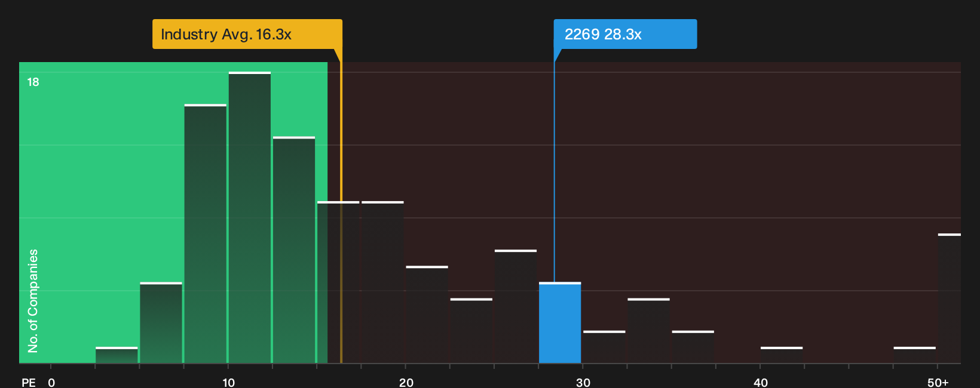980x388 pixels.
Task: Select the highlighted blue histogram bar
Action: (560, 322)
